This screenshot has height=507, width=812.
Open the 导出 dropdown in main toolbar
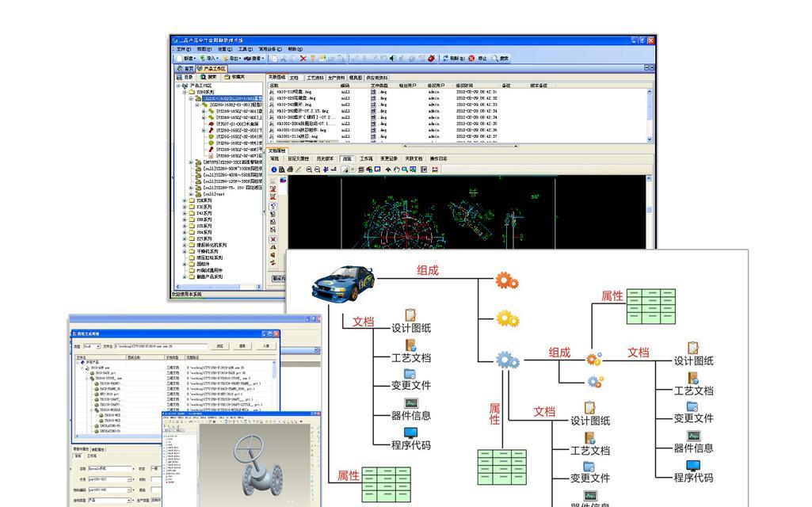pos(240,59)
